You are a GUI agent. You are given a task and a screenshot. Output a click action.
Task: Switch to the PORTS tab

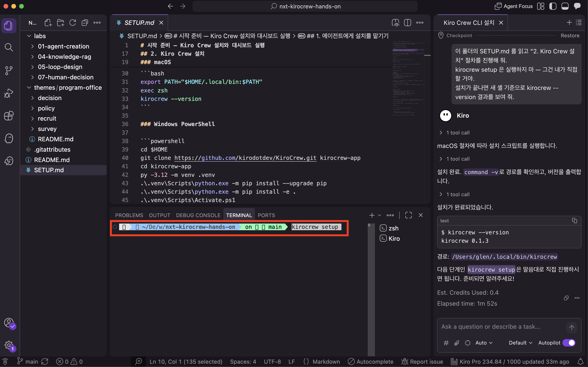click(x=266, y=215)
